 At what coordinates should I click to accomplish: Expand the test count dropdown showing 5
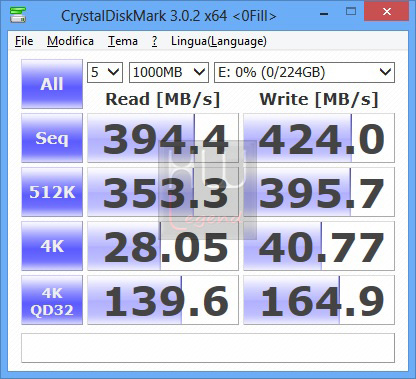105,72
